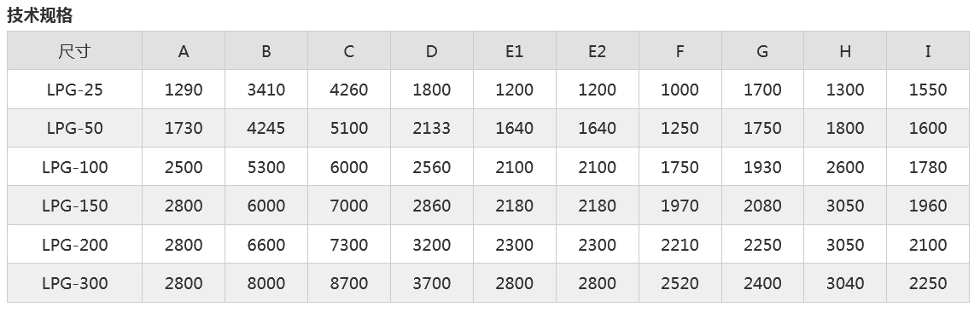Click the cell with value 1290
Viewport: 980px width, 313px height.
click(184, 90)
